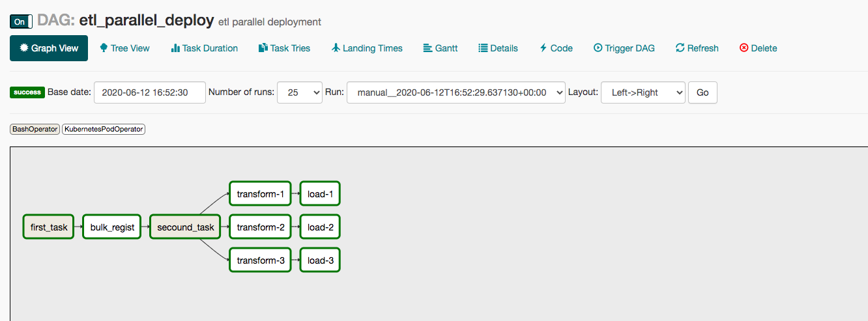Open the Layout dropdown
The image size is (868, 321).
[643, 92]
